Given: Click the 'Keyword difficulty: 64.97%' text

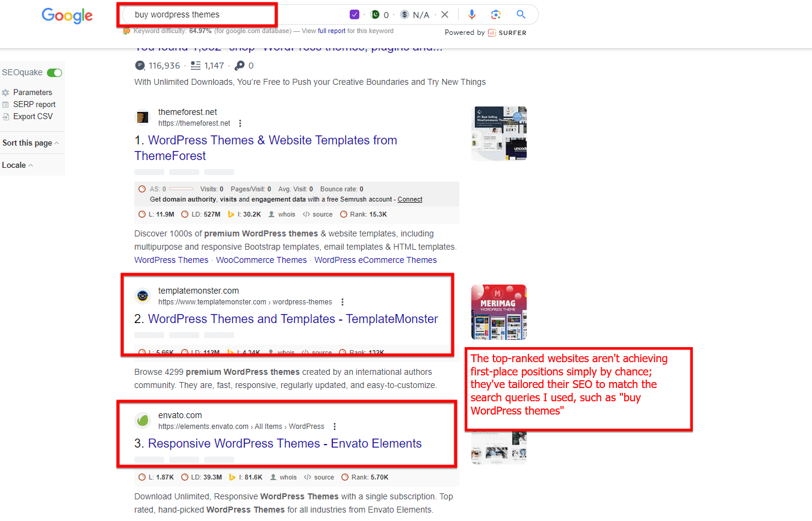Looking at the screenshot, I should pos(173,31).
